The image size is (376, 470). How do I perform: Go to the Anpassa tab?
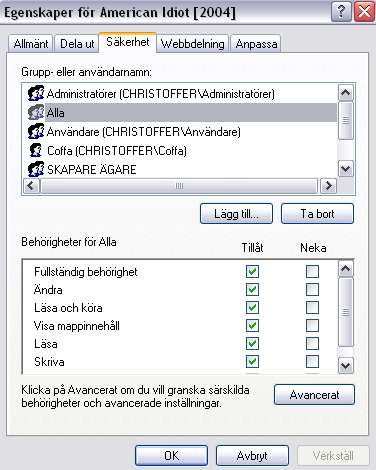pos(256,44)
